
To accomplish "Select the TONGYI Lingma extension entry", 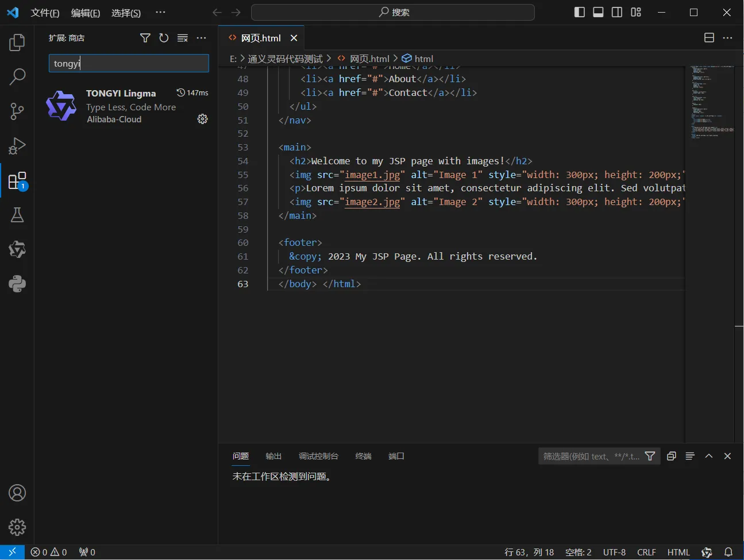I will click(x=126, y=106).
